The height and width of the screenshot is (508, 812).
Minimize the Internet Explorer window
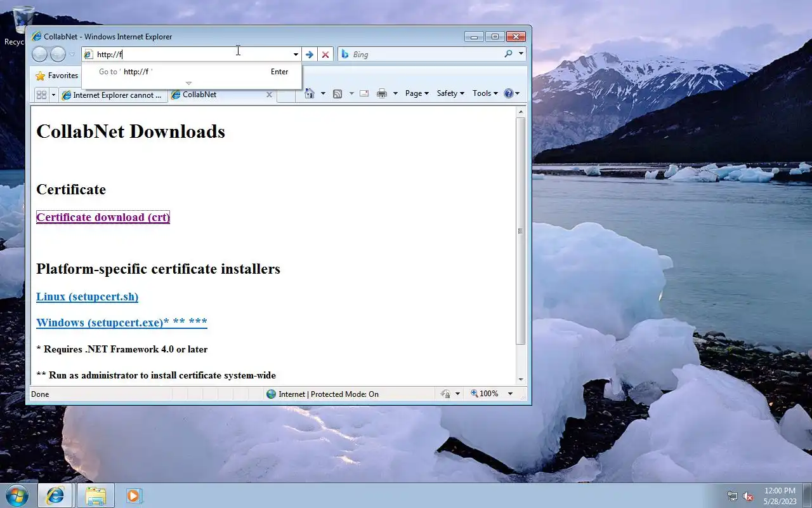coord(474,37)
